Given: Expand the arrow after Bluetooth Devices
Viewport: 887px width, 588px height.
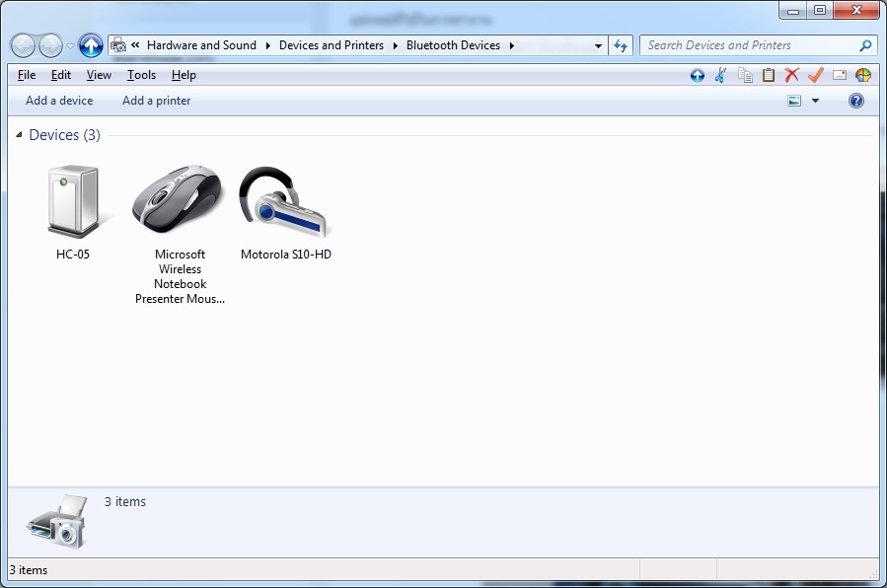Looking at the screenshot, I should [x=511, y=45].
